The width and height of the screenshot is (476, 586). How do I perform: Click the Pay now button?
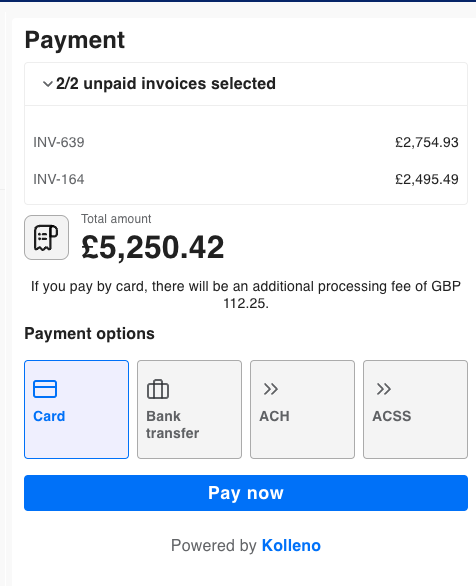point(246,493)
